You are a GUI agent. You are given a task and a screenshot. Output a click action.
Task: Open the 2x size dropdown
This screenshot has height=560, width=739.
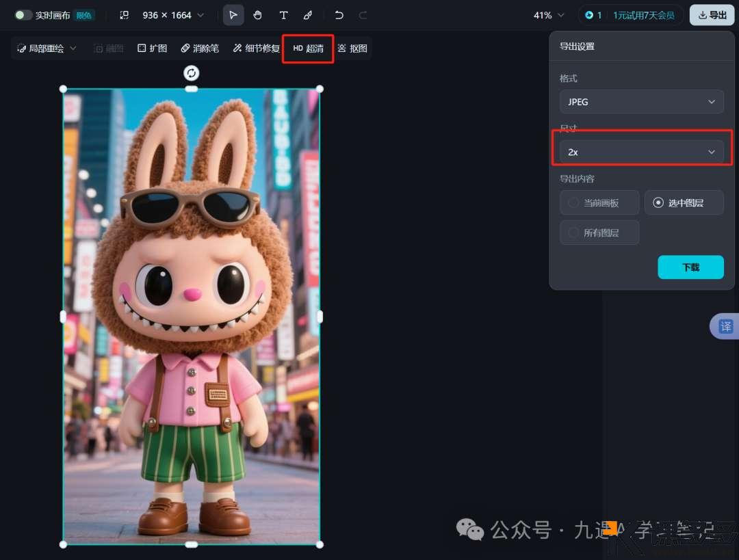(x=641, y=152)
